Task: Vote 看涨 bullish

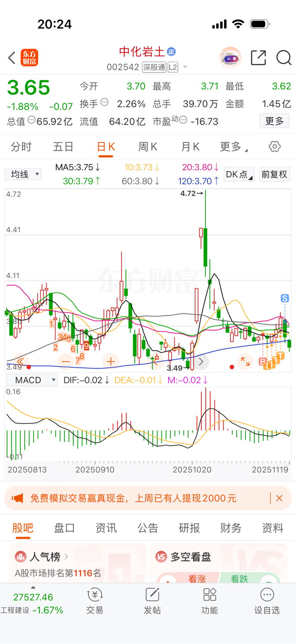Action: [197, 578]
